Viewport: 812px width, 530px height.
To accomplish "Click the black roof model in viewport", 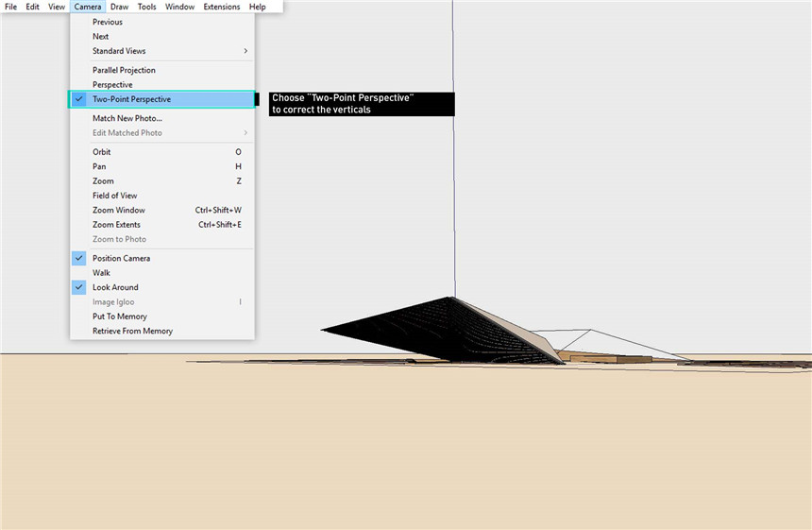I will point(444,326).
